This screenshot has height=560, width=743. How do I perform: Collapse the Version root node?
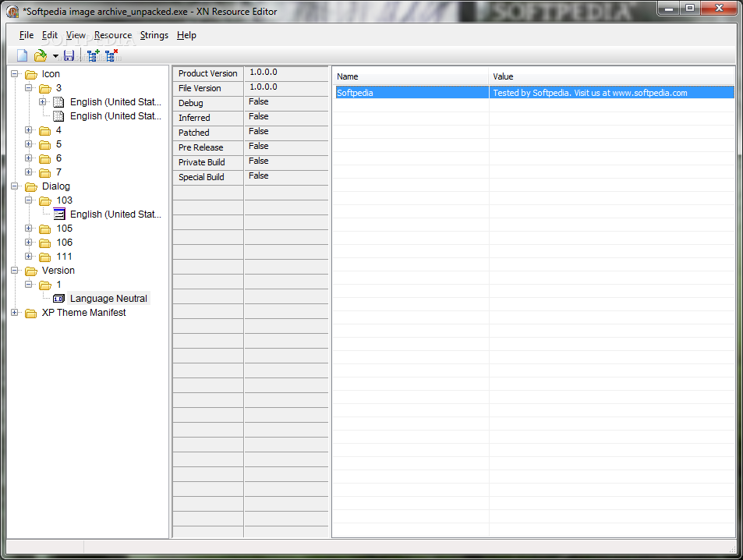tap(15, 271)
